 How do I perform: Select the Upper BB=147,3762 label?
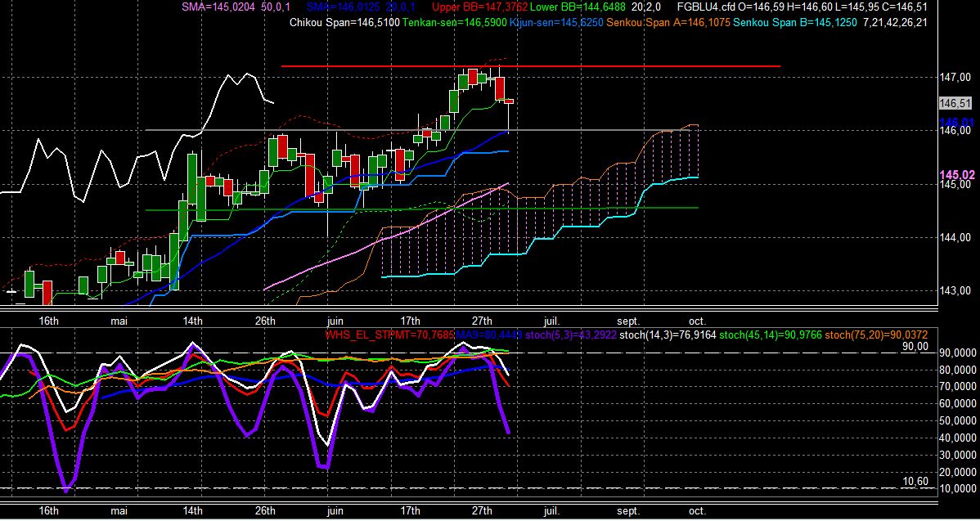tap(480, 7)
